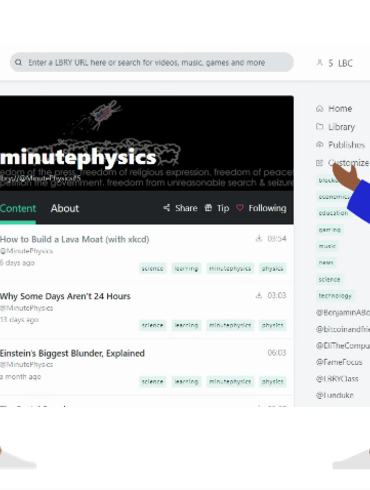Click the Tip gift icon
370x490 pixels.
[208, 208]
